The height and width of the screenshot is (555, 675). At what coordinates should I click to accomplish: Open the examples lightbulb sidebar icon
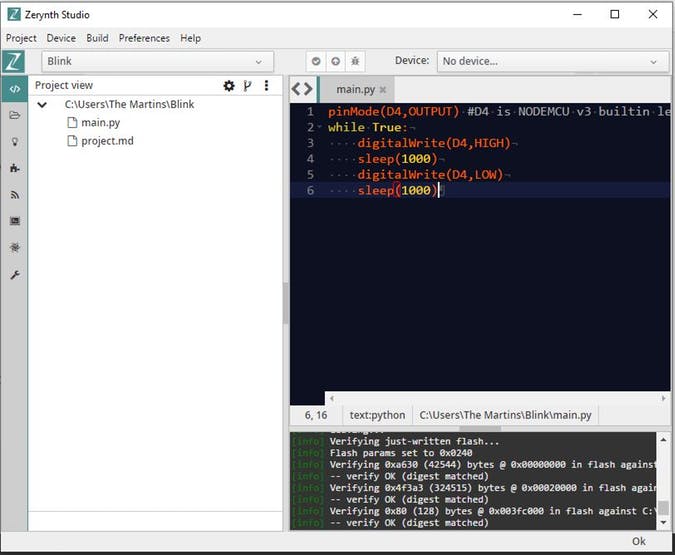coord(15,142)
